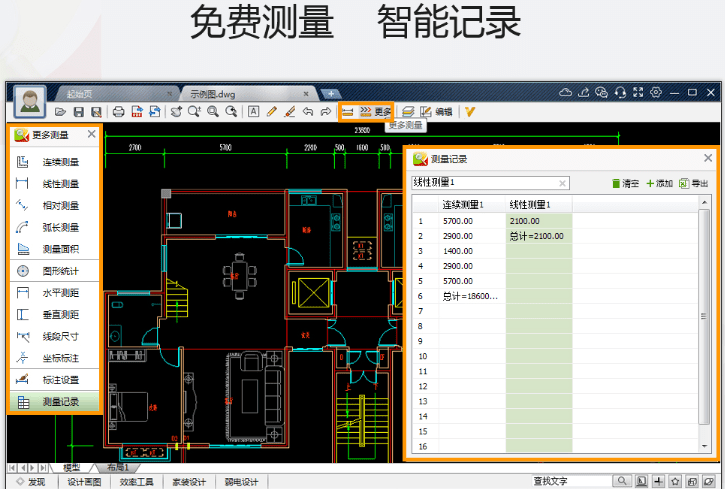
Task: Click the Save floppy disk icon
Action: click(x=79, y=112)
